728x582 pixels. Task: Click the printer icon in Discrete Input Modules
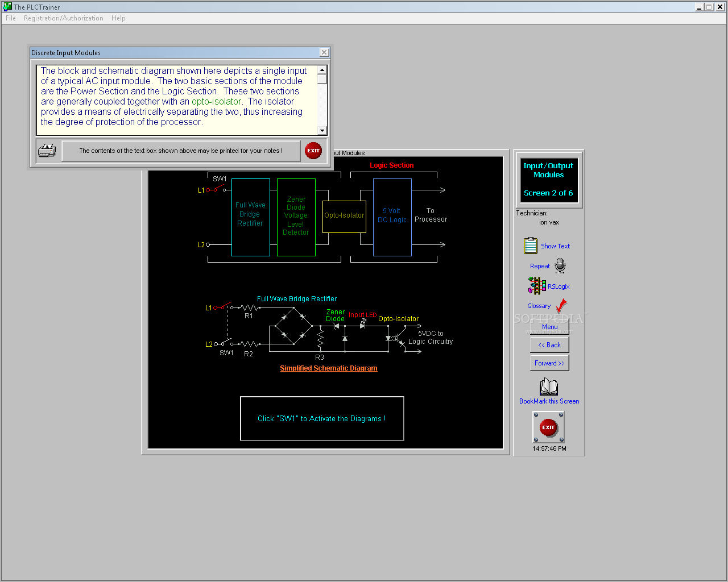click(x=47, y=151)
